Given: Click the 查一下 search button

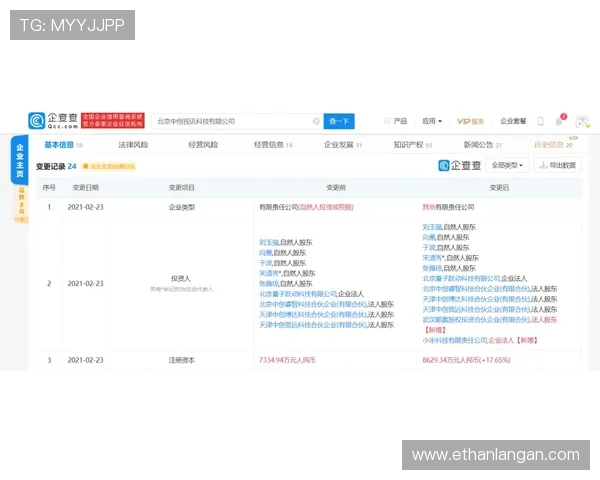Looking at the screenshot, I should point(339,121).
